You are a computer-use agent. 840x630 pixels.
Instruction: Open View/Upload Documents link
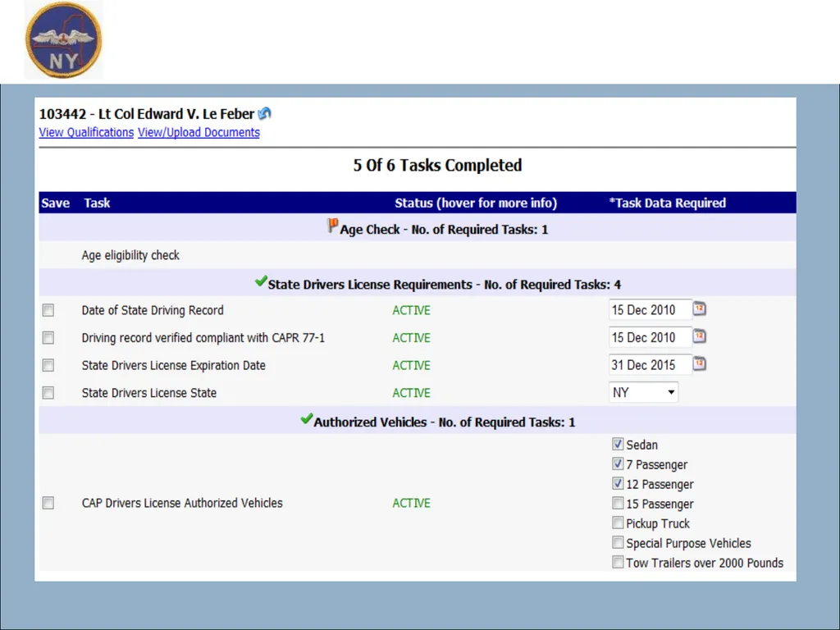pos(199,132)
